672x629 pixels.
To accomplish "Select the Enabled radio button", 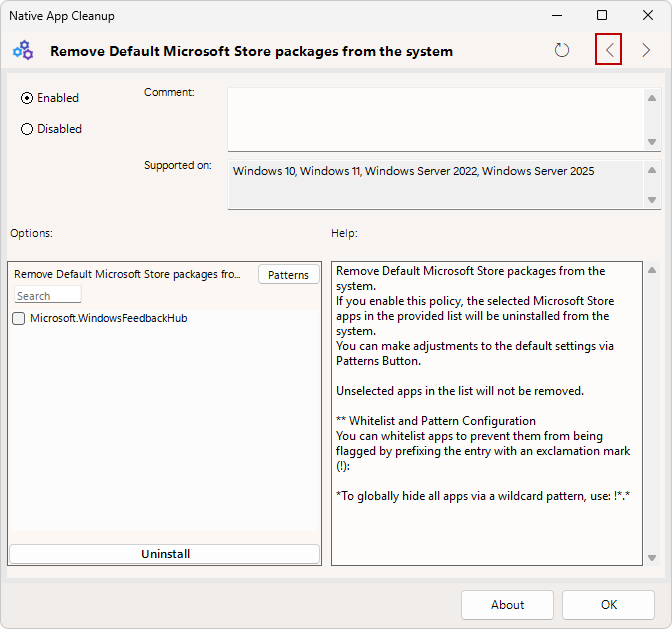I will click(27, 98).
